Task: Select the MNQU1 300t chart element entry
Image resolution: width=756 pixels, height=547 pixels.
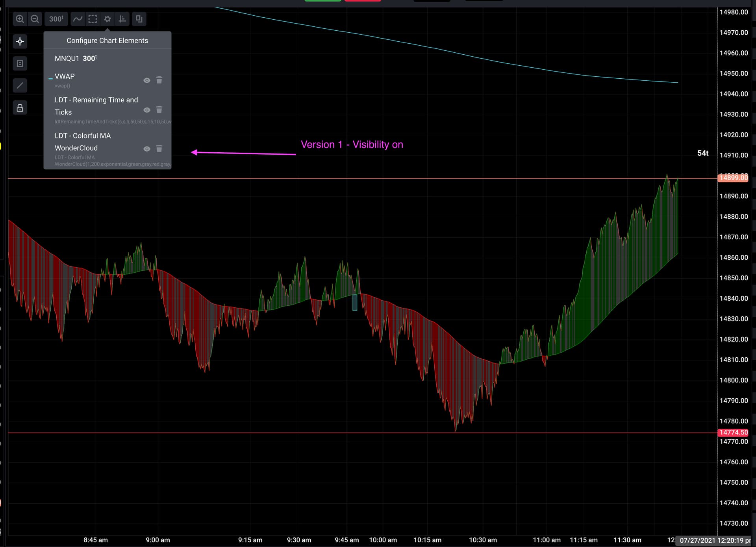Action: pyautogui.click(x=76, y=59)
